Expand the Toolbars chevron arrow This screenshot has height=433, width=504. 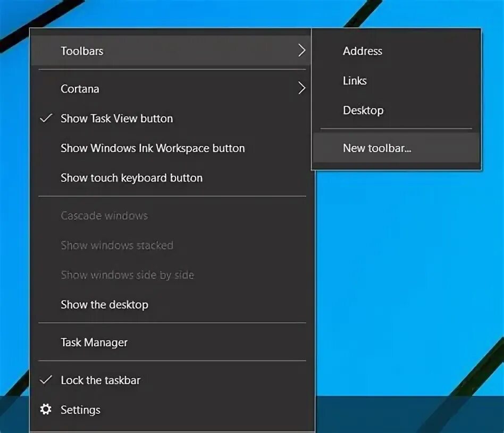[x=301, y=51]
